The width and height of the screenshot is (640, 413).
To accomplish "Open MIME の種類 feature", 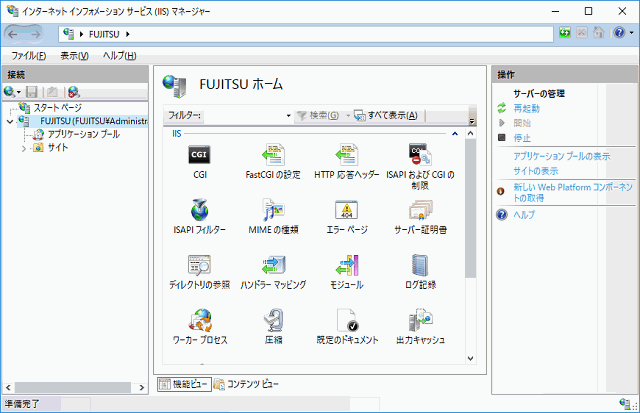I will coord(273,210).
